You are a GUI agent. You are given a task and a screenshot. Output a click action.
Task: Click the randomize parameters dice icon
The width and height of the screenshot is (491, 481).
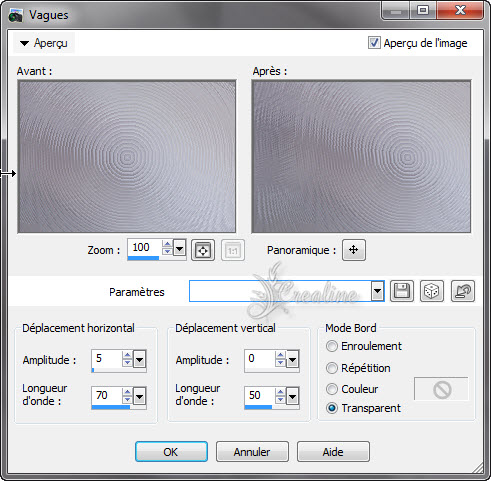[432, 291]
